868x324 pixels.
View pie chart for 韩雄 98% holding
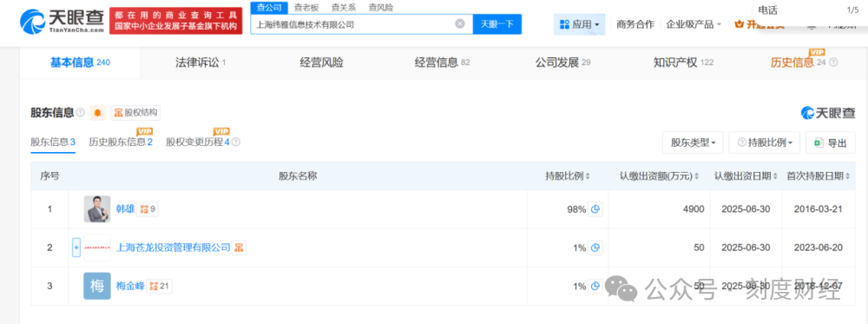tap(595, 209)
